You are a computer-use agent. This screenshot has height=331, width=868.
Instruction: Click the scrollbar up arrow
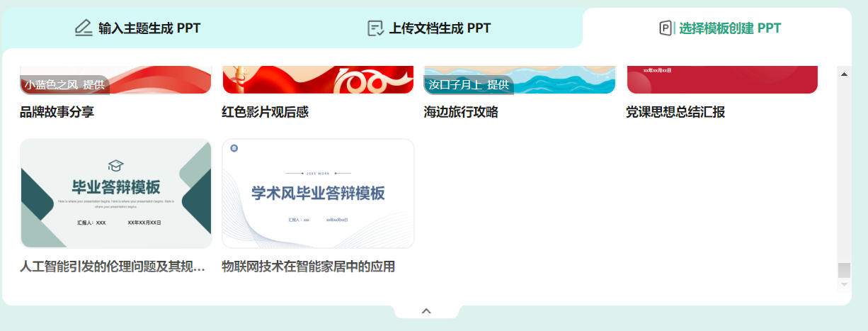[844, 73]
